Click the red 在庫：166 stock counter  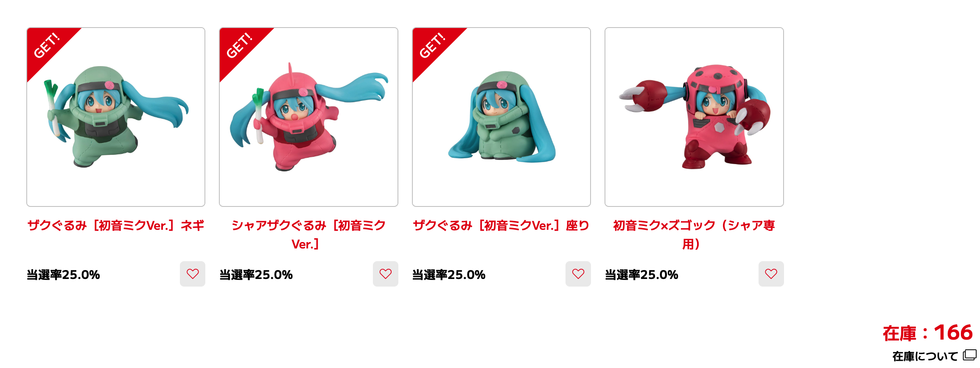point(928,333)
